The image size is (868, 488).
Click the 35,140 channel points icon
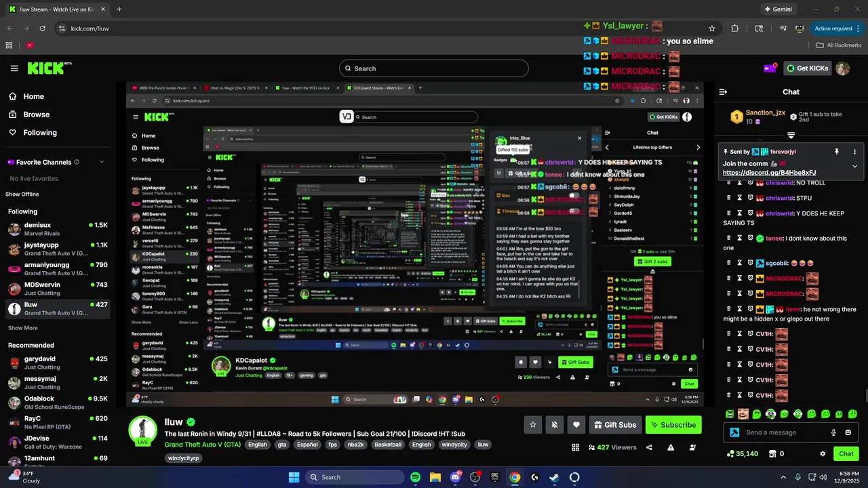pyautogui.click(x=742, y=454)
